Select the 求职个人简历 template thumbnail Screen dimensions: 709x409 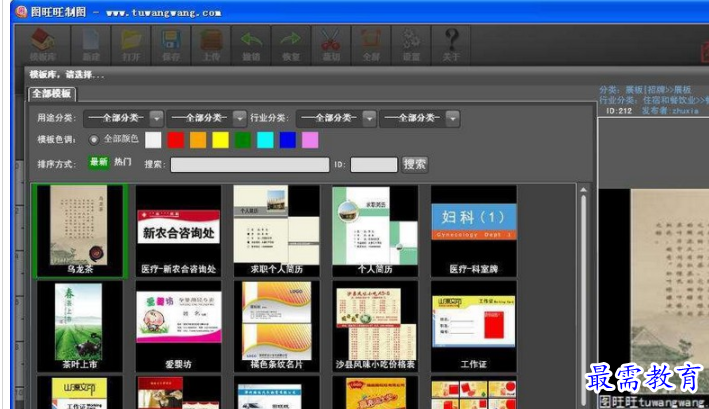click(277, 231)
